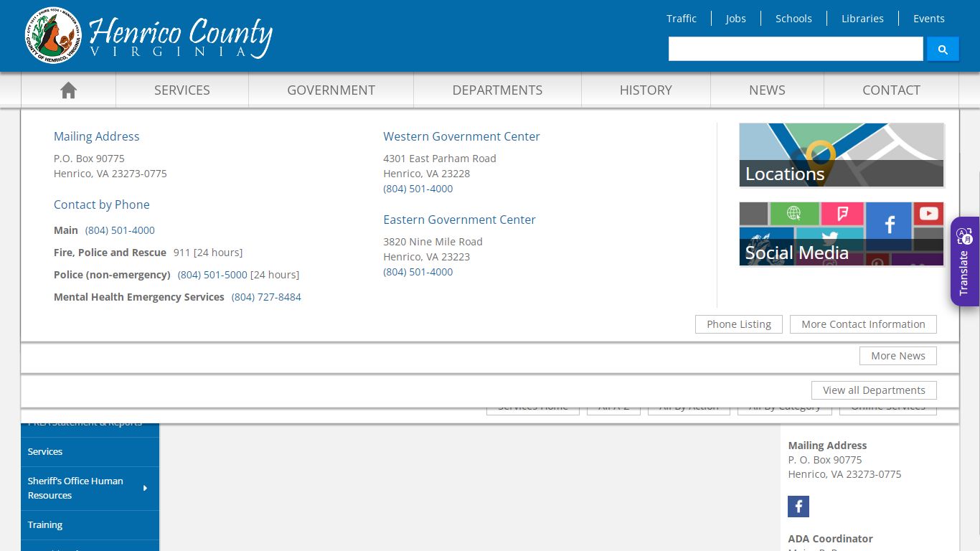Click the Eastern Government Center phone number
The width and height of the screenshot is (980, 551).
click(x=418, y=272)
